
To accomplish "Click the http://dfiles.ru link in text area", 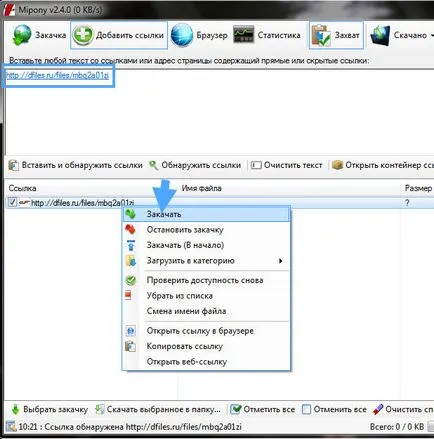I will 57,75.
